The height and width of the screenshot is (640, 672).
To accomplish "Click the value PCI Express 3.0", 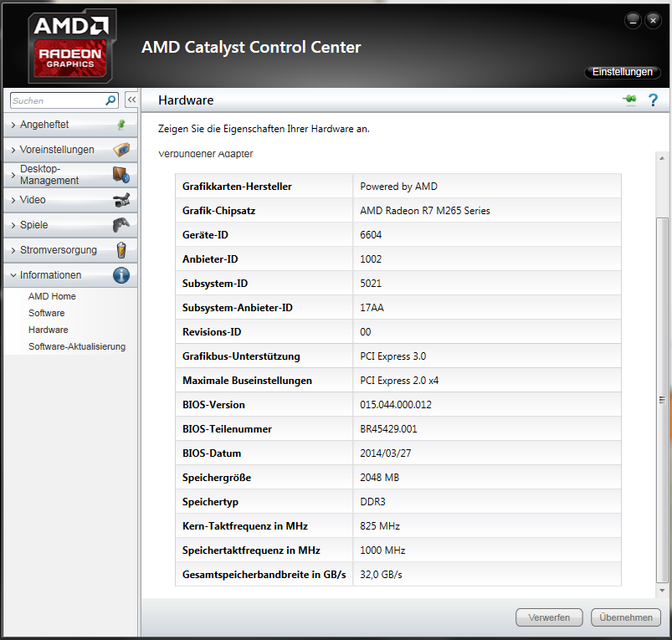I will click(x=393, y=356).
